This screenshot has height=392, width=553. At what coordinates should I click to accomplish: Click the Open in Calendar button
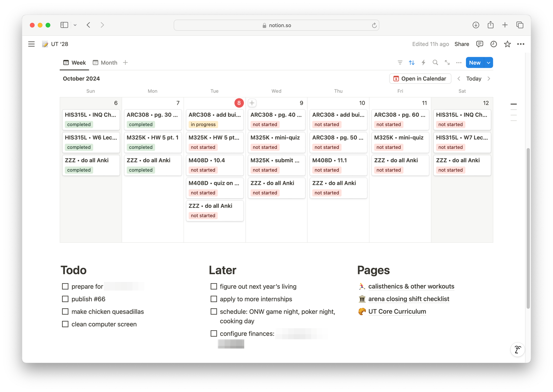coord(420,78)
